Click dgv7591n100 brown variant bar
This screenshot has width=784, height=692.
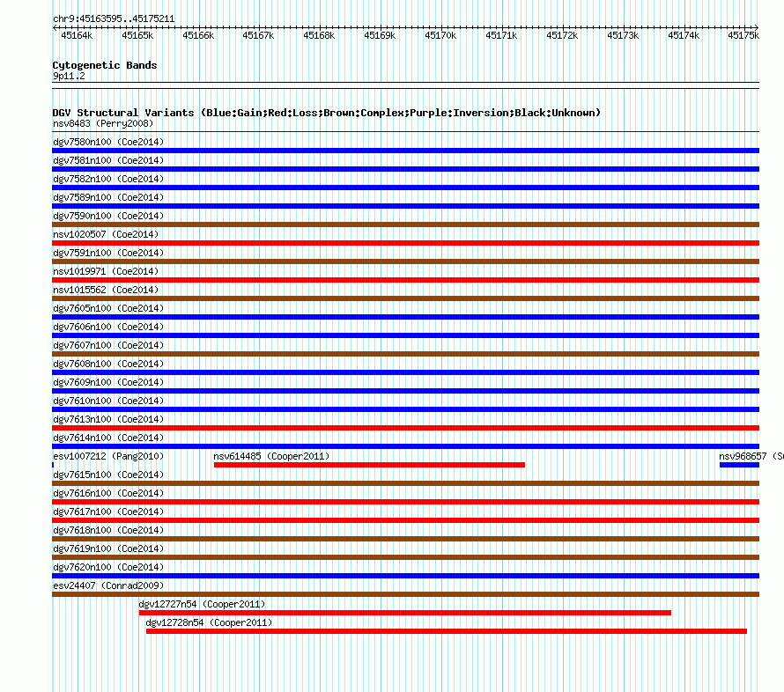point(405,261)
